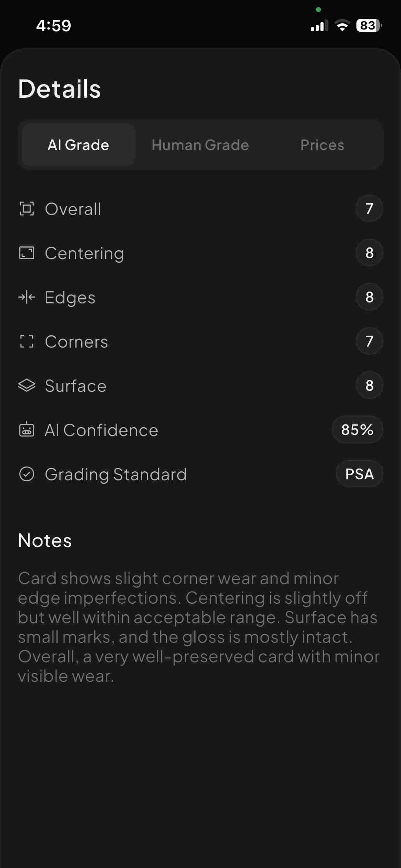Tap the Overall grade scan icon

pyautogui.click(x=27, y=209)
